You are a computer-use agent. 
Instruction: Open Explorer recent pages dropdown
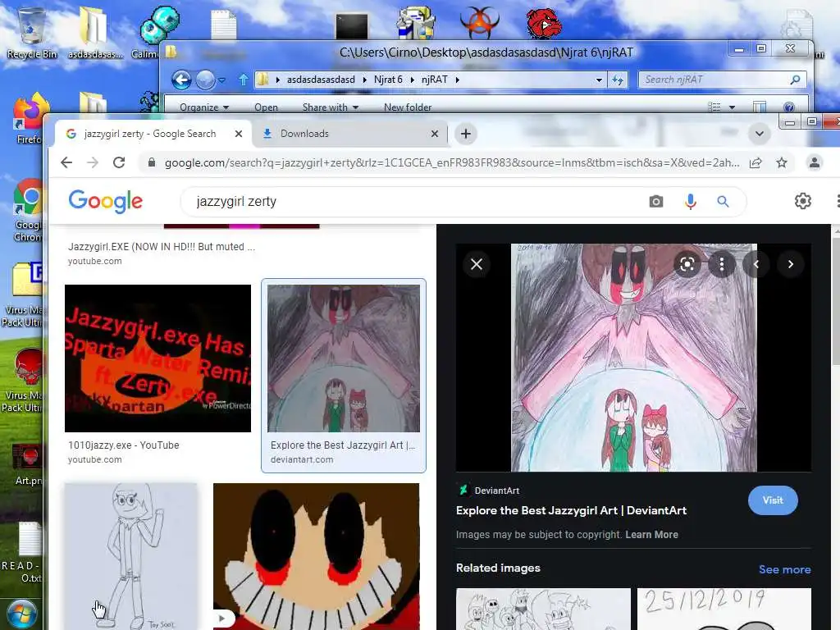[x=221, y=80]
